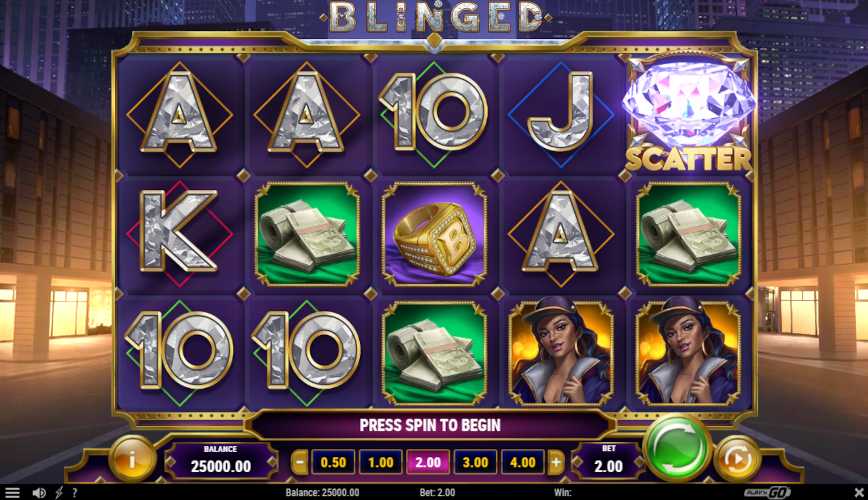Screen dimensions: 868x500
Task: Mute sound with the speaker icon
Action: (39, 492)
